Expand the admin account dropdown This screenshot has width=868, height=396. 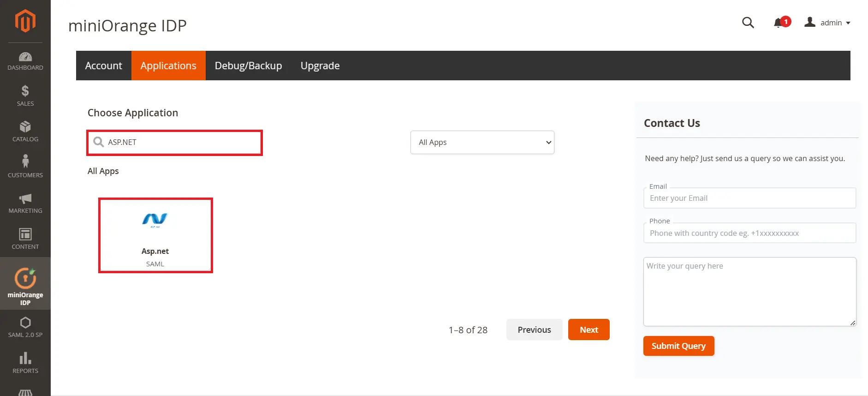tap(828, 22)
